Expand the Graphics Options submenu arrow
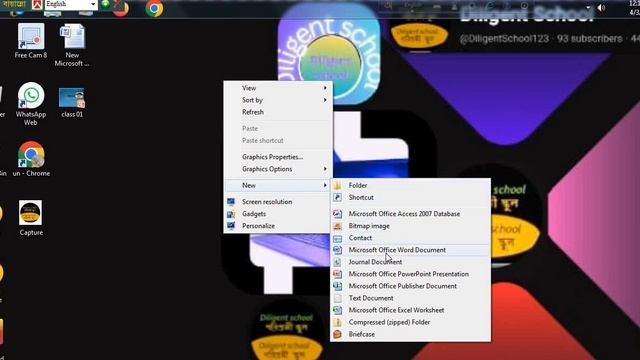The image size is (640, 360). (325, 169)
